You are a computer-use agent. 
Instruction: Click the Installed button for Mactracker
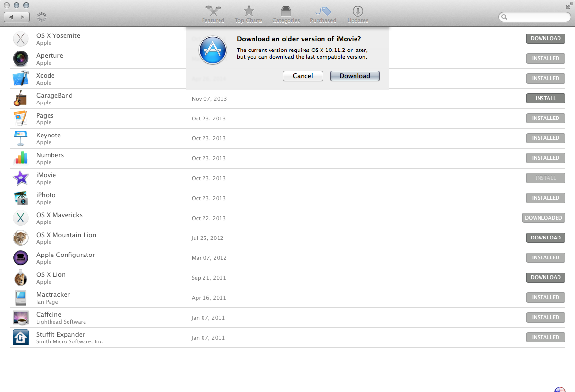pyautogui.click(x=546, y=297)
